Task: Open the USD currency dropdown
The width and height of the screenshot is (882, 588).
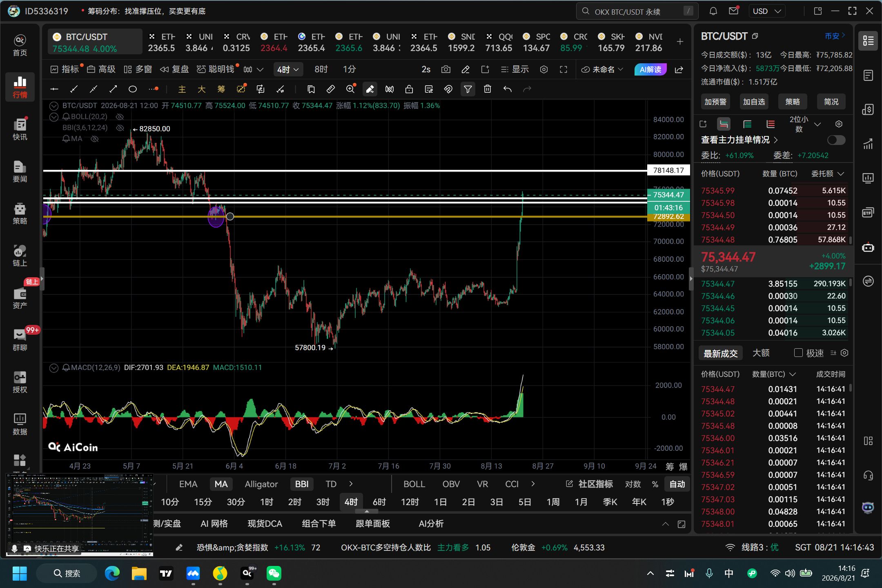Action: point(766,11)
